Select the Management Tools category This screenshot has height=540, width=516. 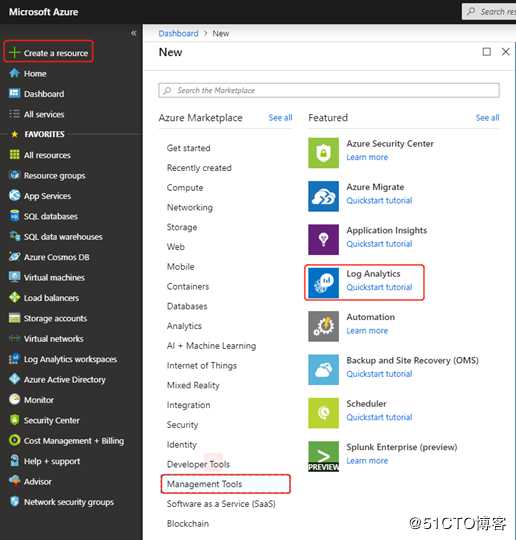pos(225,484)
